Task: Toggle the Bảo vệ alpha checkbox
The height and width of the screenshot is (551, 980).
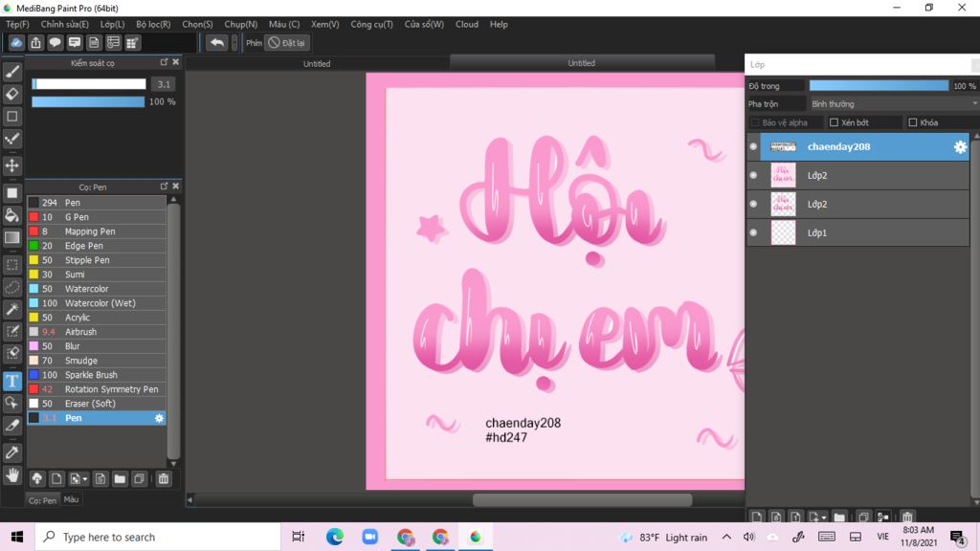Action: coord(755,122)
